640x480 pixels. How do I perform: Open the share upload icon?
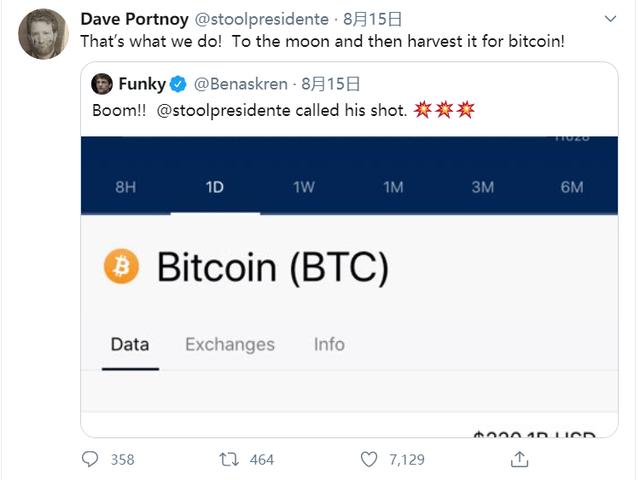(520, 459)
